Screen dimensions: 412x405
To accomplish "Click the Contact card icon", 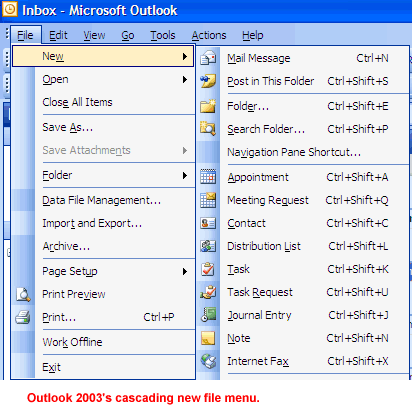I will point(208,223).
